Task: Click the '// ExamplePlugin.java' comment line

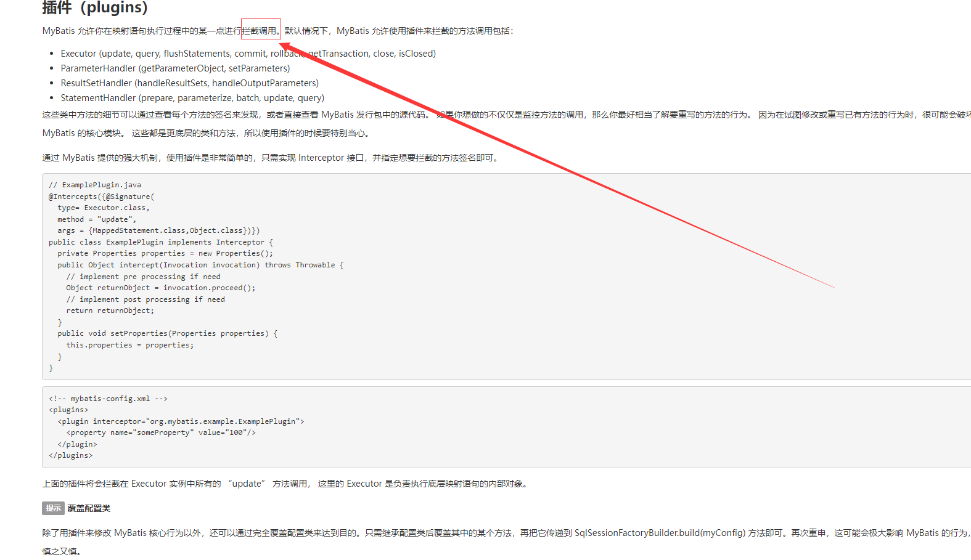Action: [x=95, y=185]
